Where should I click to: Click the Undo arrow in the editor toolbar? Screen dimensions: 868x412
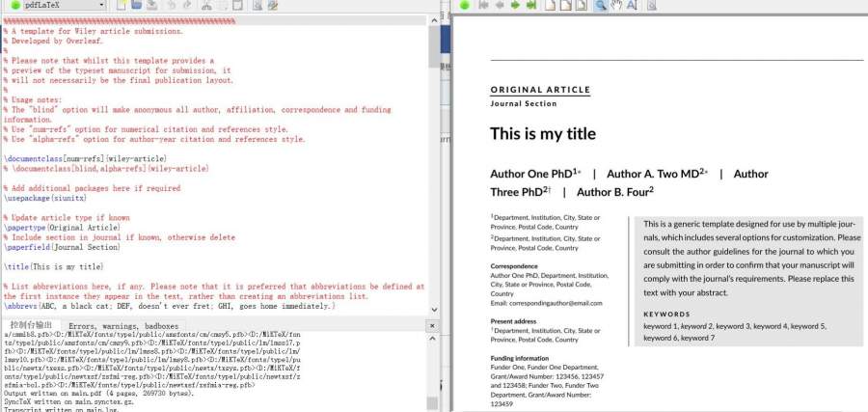pyautogui.click(x=171, y=6)
